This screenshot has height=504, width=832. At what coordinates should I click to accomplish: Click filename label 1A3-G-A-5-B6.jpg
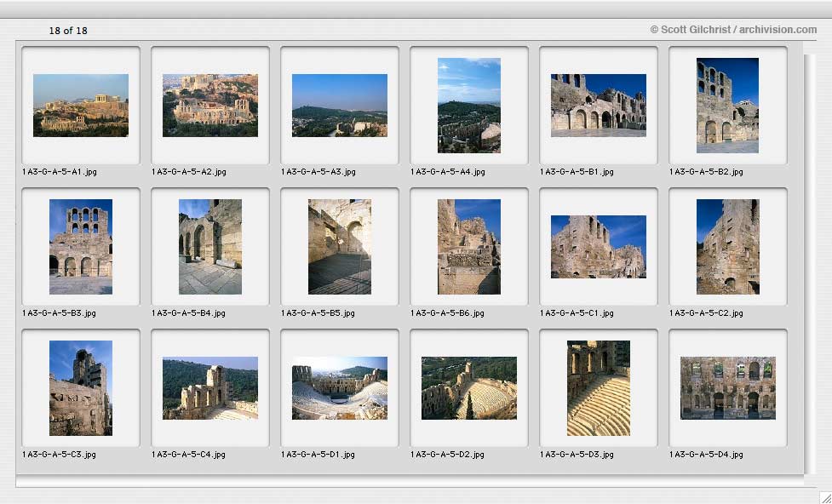tap(447, 313)
